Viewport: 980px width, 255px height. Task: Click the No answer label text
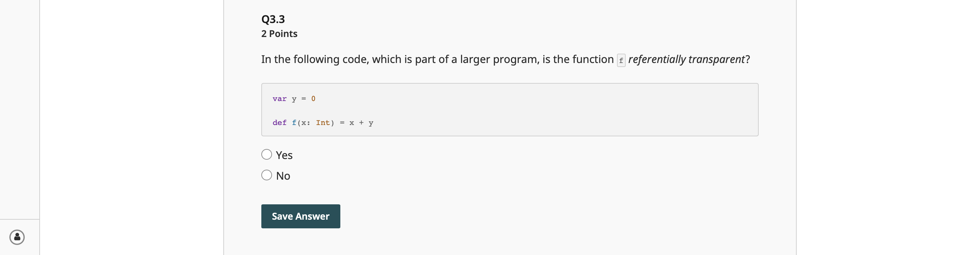[283, 175]
